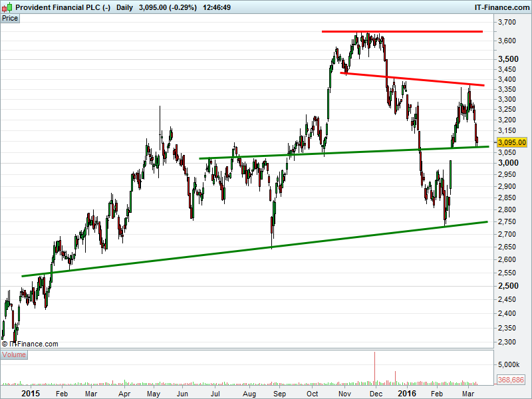Click the 3,700 price axis label
Viewport: 532px width, 399px height.
point(507,22)
